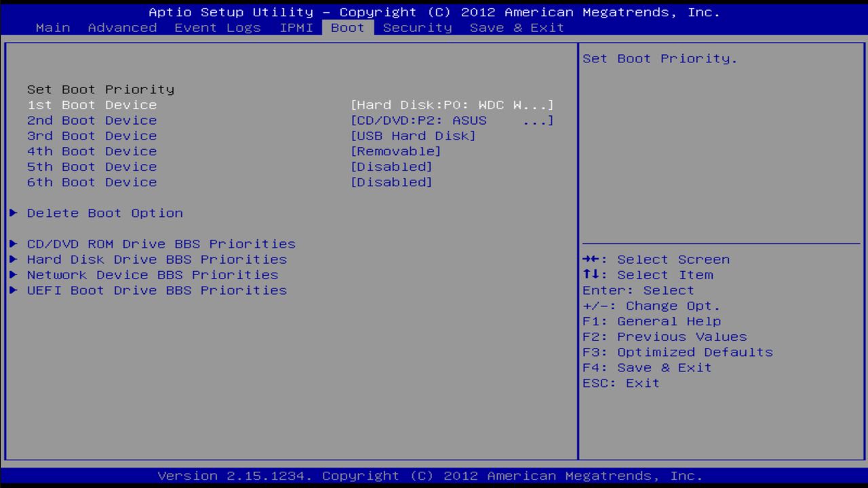Open the Main tab
Image resolution: width=868 pixels, height=488 pixels.
pyautogui.click(x=53, y=28)
